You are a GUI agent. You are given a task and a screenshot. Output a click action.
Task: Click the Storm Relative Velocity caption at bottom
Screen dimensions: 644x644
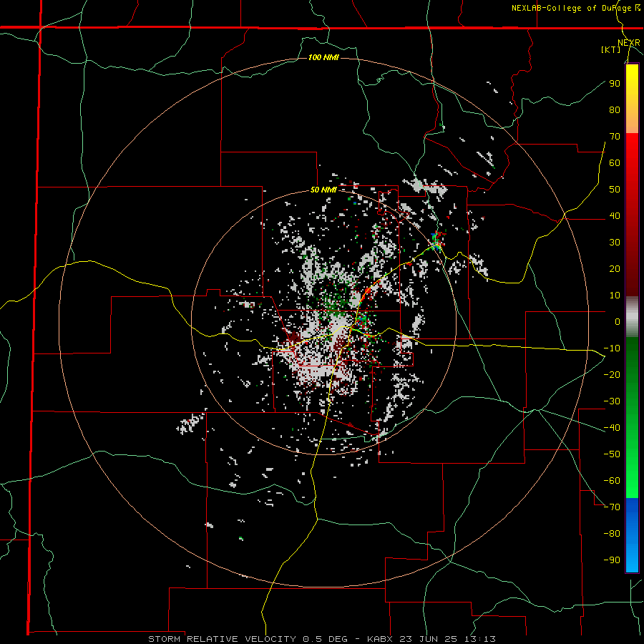(321, 639)
